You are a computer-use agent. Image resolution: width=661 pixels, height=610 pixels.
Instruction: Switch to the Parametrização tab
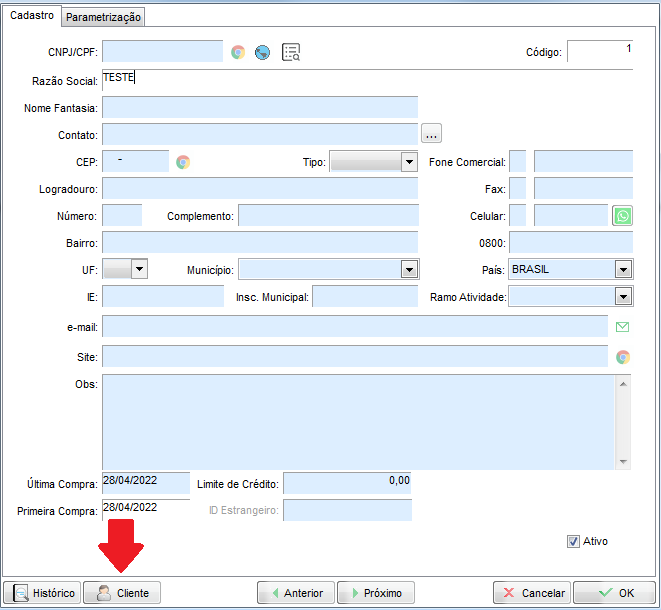[x=105, y=17]
